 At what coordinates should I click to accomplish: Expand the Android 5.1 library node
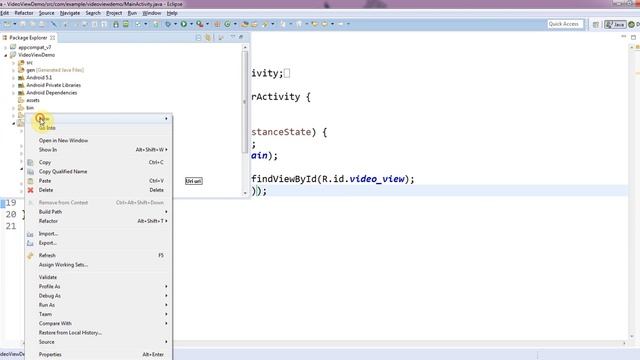tap(13, 78)
